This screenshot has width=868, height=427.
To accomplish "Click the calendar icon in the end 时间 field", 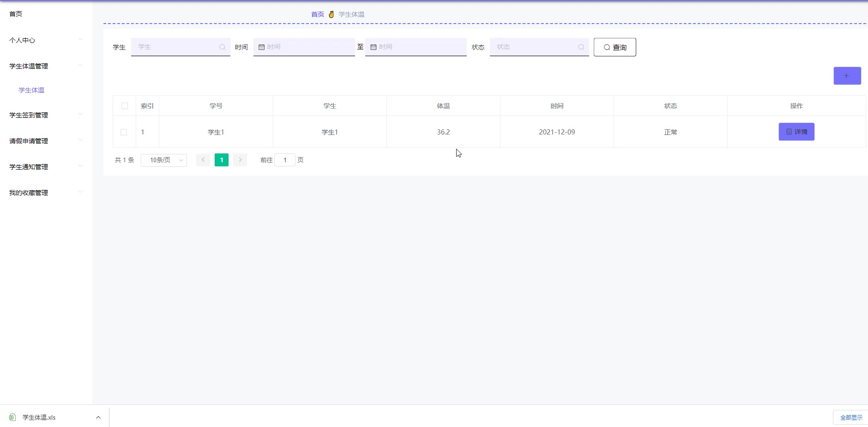I will pyautogui.click(x=374, y=47).
